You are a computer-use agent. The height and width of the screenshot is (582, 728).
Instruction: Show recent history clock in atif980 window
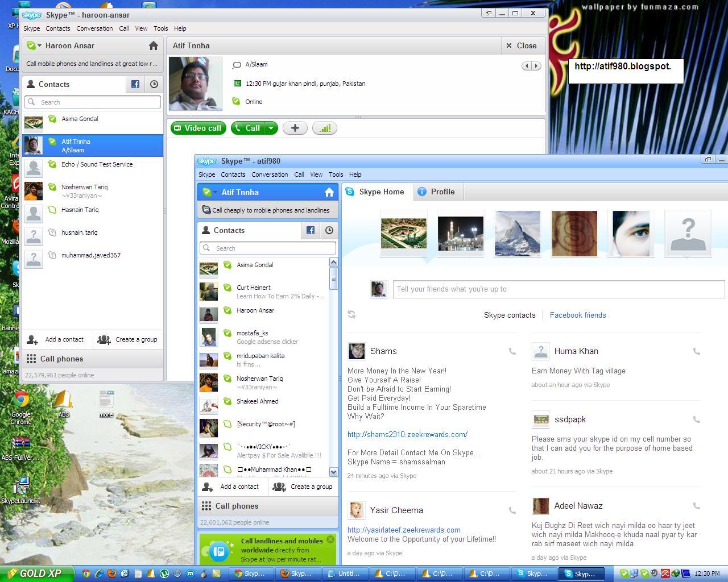(329, 230)
